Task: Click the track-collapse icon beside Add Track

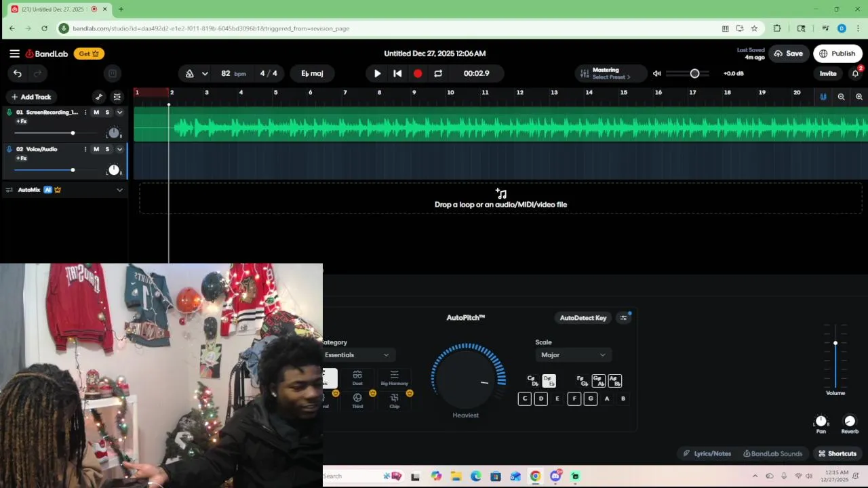Action: (x=117, y=97)
